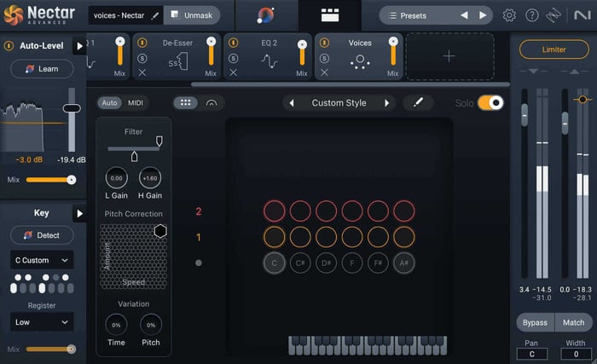Adjust the Auto-Level Mix slider

[50, 180]
